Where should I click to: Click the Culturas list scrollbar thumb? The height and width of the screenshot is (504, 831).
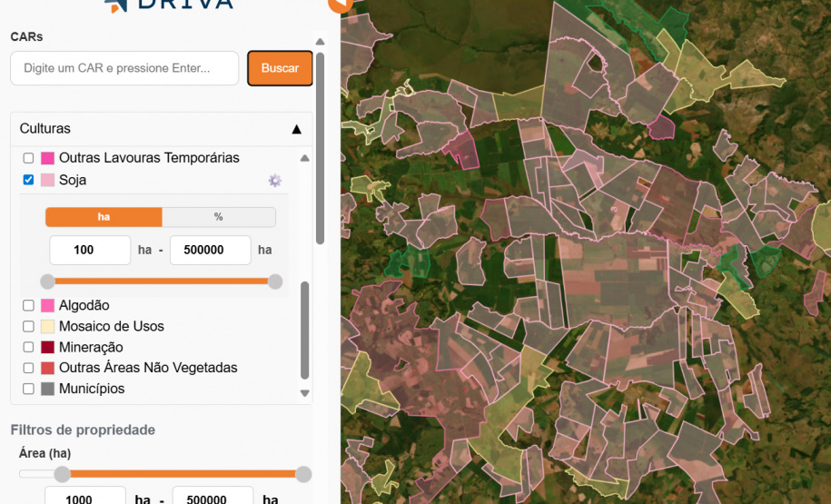click(x=305, y=331)
